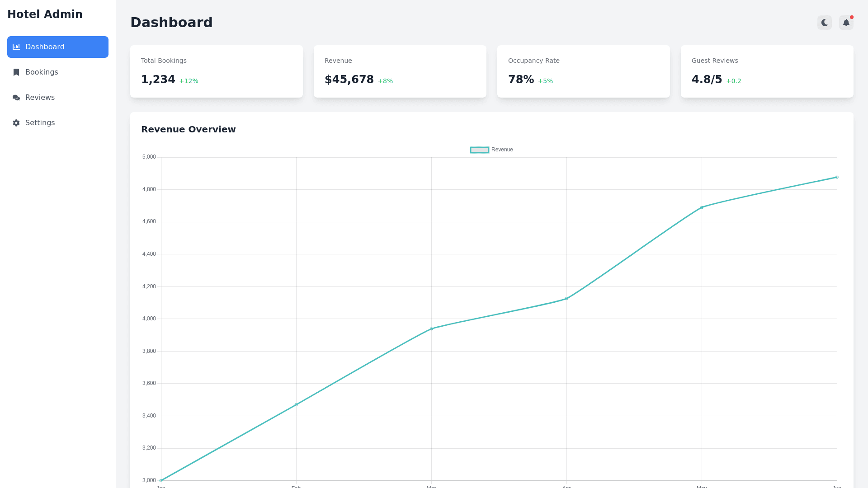Go to the Reviews section
This screenshot has width=868, height=488.
click(x=40, y=98)
